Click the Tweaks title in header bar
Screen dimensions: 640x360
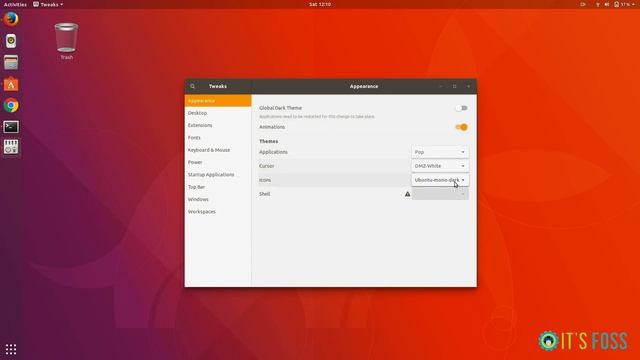pos(218,87)
